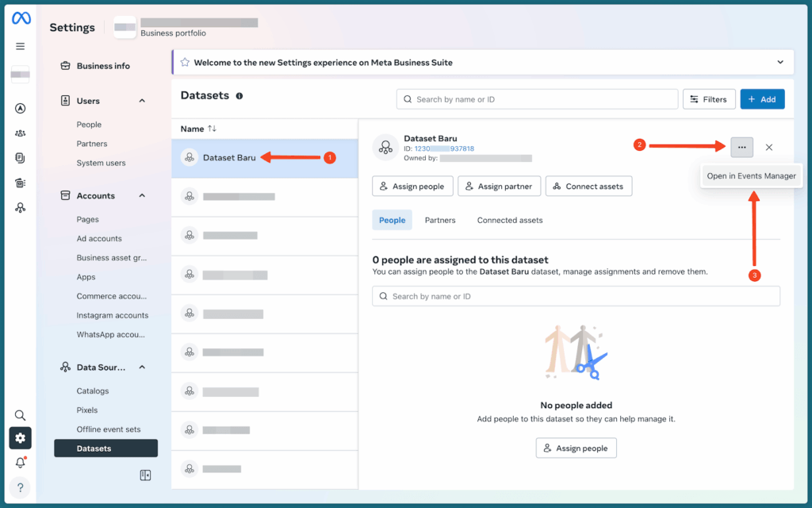Image resolution: width=812 pixels, height=508 pixels.
Task: Click the dataset ID link
Action: (x=444, y=148)
